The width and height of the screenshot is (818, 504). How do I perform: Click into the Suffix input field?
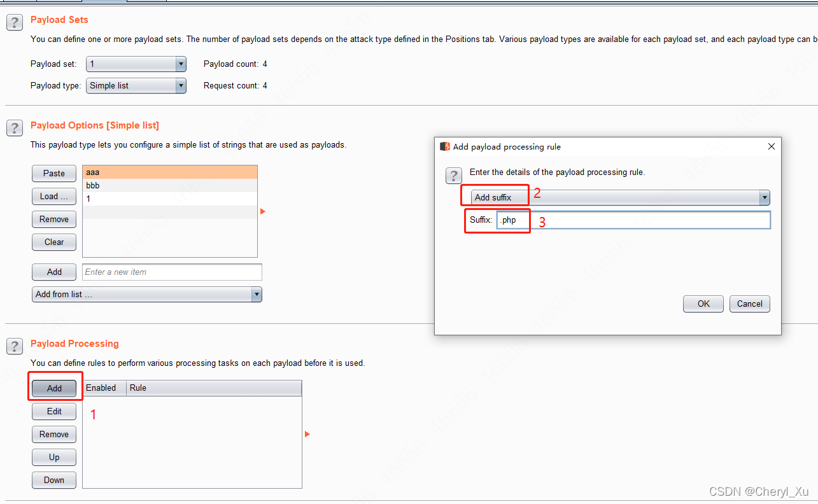click(633, 220)
